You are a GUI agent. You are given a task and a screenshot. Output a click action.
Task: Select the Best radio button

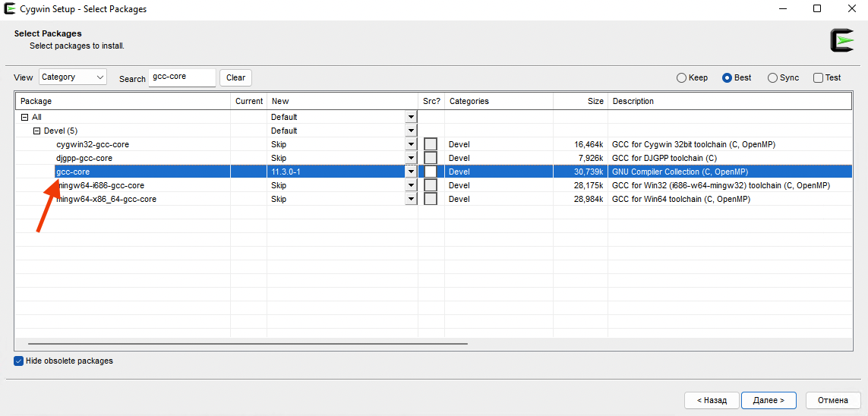[727, 77]
